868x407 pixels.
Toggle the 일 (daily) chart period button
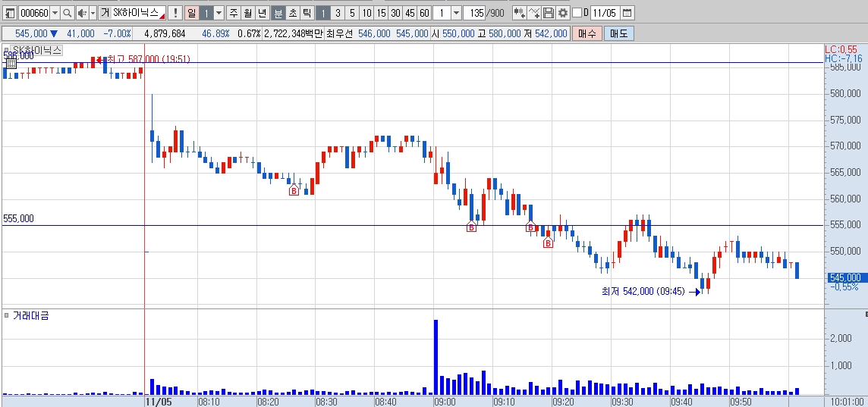click(x=191, y=13)
